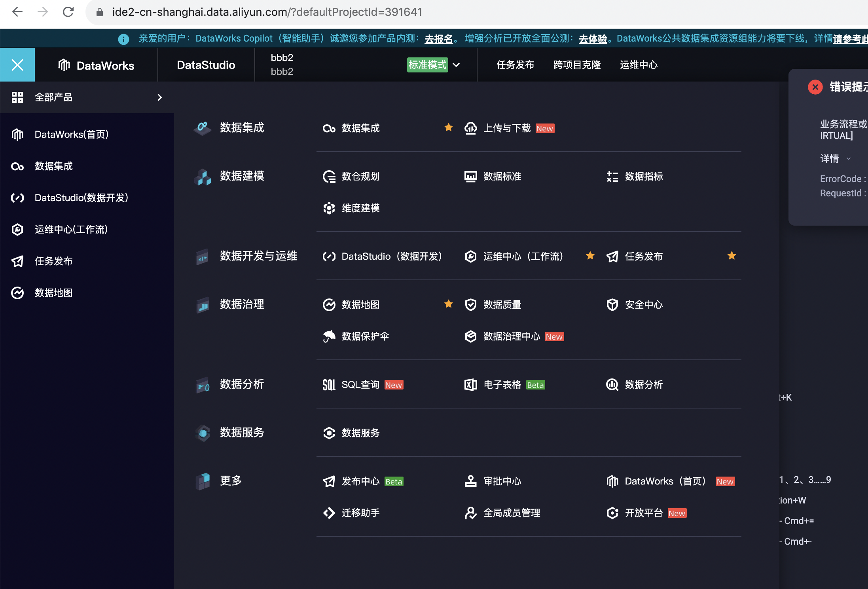
Task: Click 数据治理 category heading
Action: coord(242,304)
